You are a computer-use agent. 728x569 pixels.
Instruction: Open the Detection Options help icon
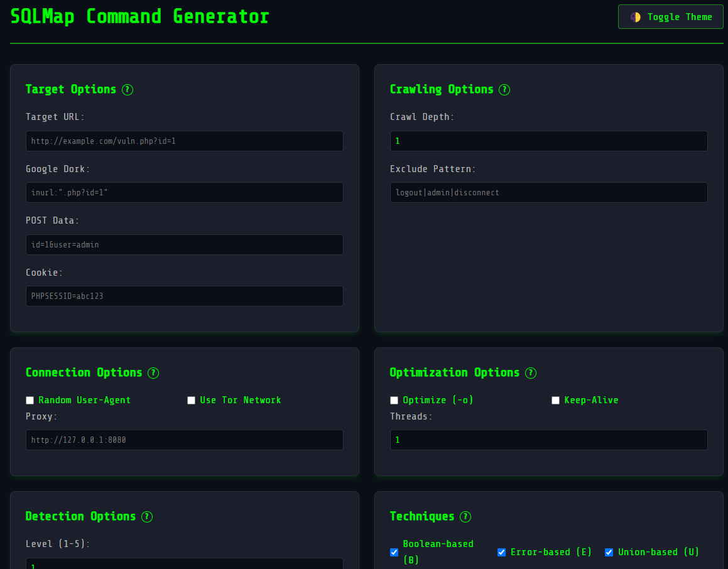147,516
